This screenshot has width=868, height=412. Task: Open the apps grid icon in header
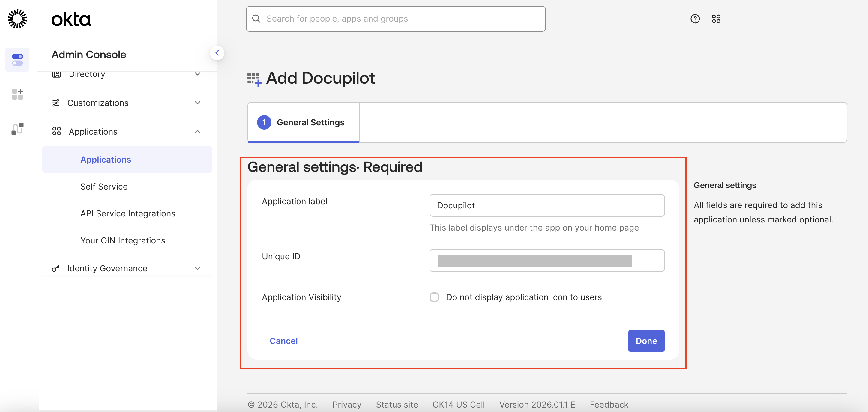(716, 19)
